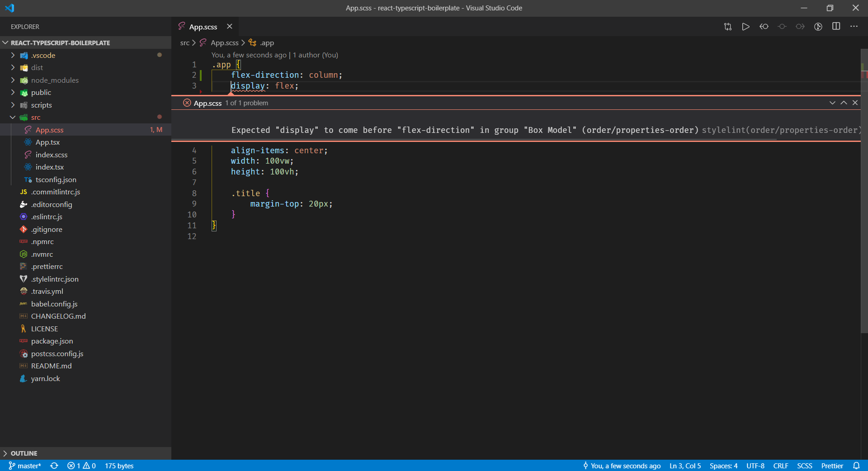The image size is (868, 471).
Task: Split the editor to the right
Action: coord(836,27)
